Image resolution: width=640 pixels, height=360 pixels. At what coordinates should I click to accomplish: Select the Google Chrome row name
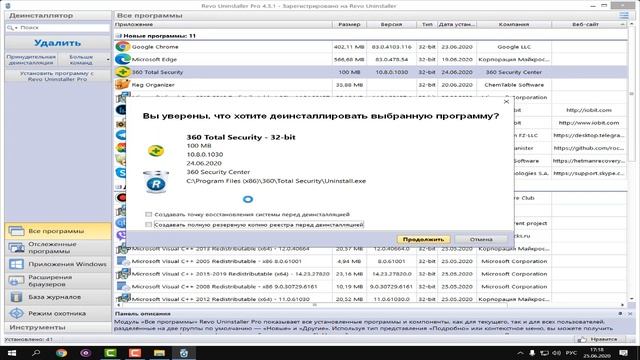(155, 47)
